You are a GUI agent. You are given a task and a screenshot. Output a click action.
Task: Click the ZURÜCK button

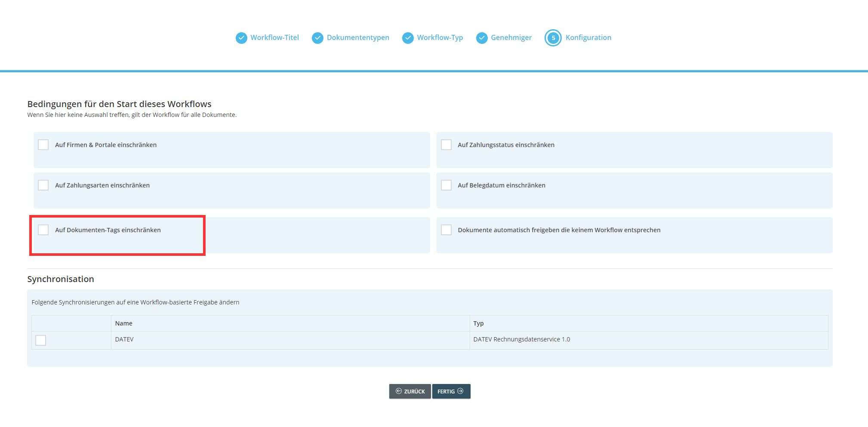coord(410,391)
